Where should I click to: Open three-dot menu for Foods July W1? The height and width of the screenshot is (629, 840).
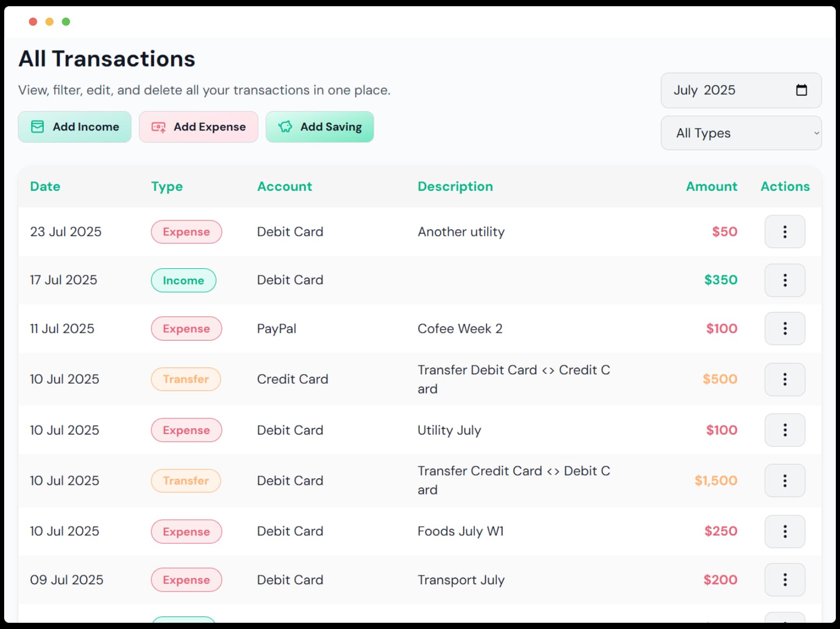(784, 531)
